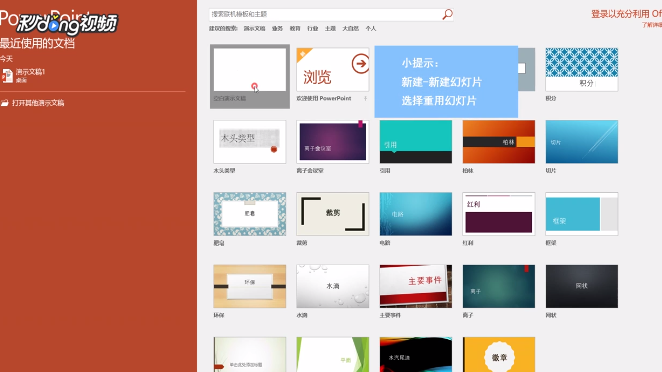This screenshot has width=662, height=372.
Task: Choose the 木头类型 template thumbnail
Action: tap(250, 142)
